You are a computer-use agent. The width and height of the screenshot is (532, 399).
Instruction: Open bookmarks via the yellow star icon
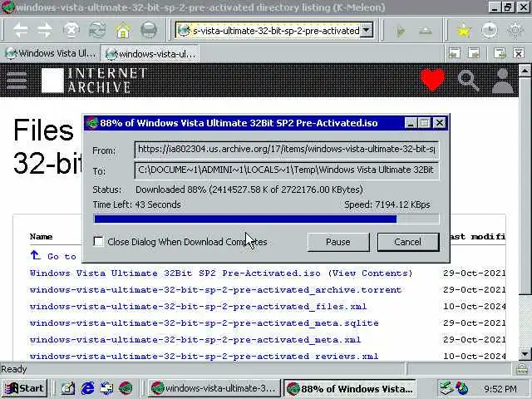[464, 32]
